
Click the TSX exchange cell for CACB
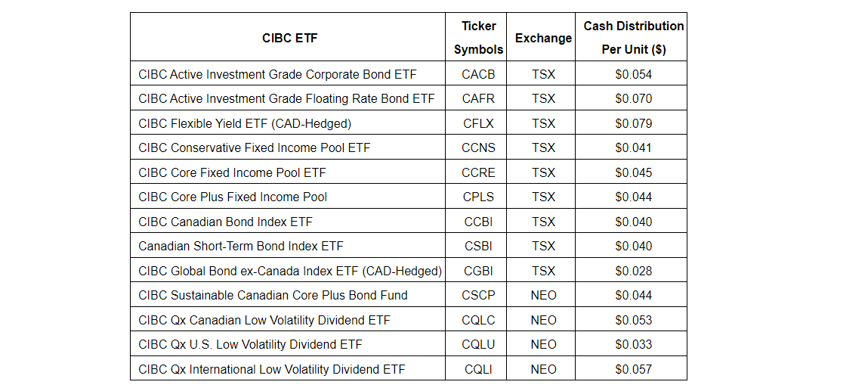[543, 74]
